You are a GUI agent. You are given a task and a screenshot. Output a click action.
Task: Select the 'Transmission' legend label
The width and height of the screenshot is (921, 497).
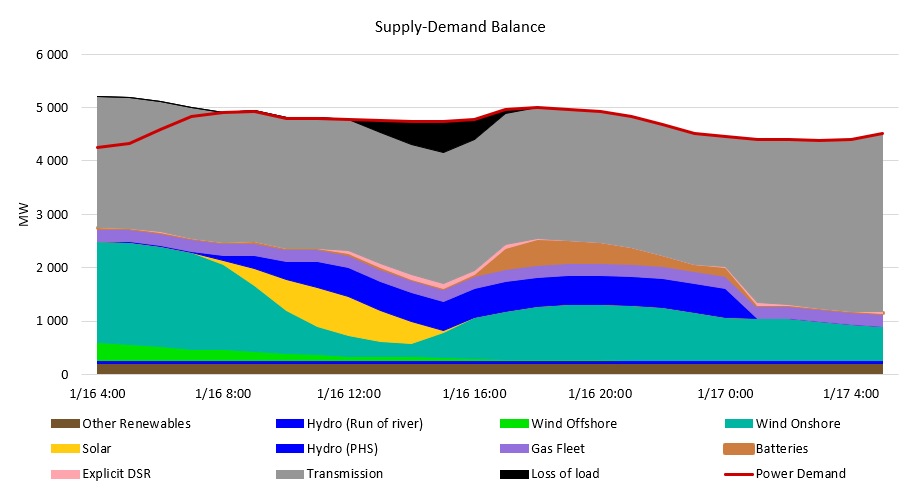(x=345, y=474)
